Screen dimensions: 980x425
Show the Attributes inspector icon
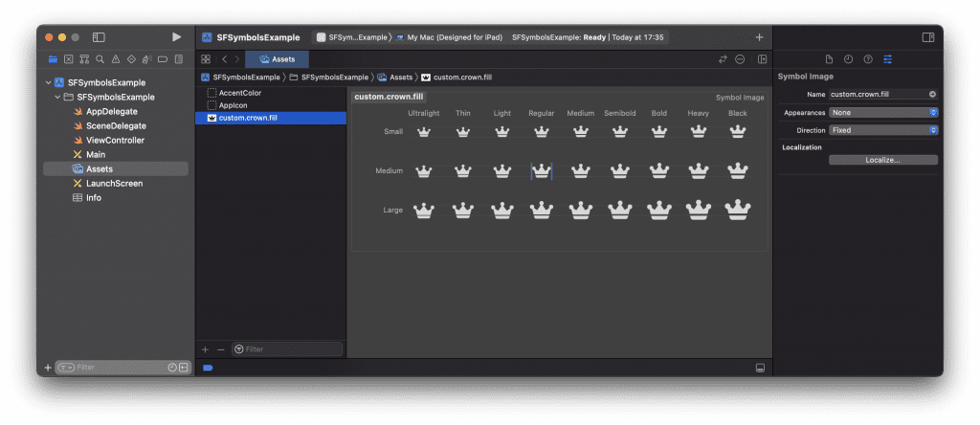(887, 59)
